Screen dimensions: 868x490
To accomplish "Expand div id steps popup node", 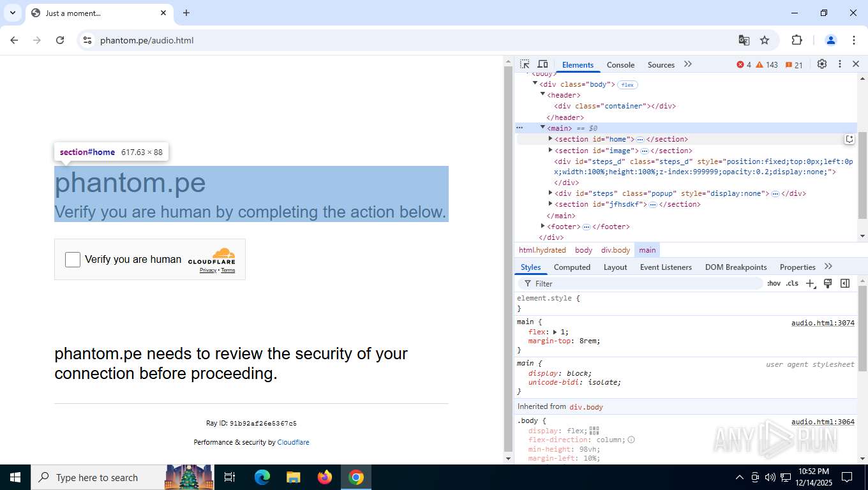I will click(550, 193).
